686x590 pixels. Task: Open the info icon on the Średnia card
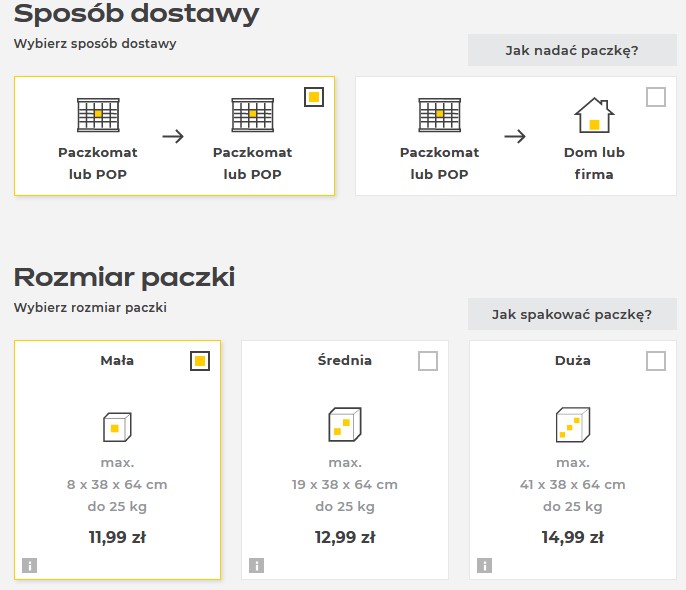256,565
